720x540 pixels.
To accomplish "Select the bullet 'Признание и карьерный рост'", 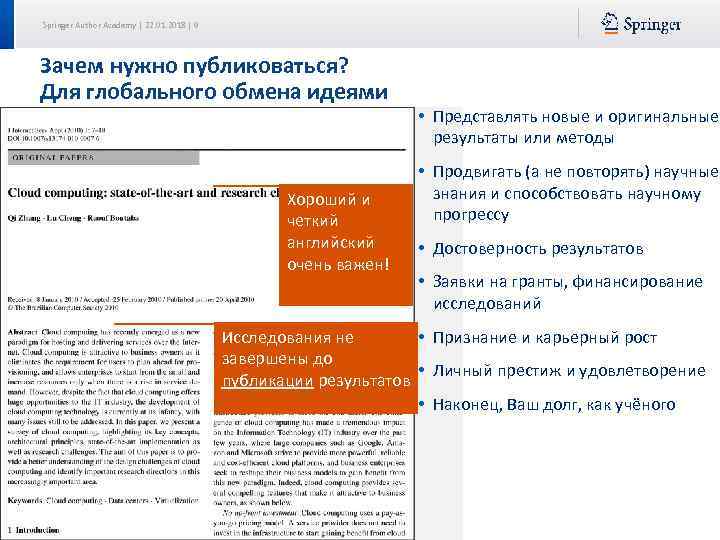I will 545,338.
